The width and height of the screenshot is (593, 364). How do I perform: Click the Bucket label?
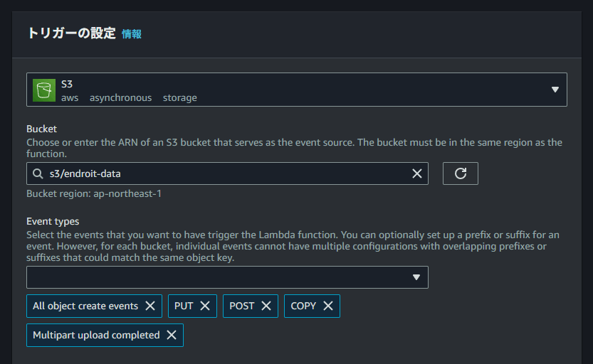[x=41, y=129]
